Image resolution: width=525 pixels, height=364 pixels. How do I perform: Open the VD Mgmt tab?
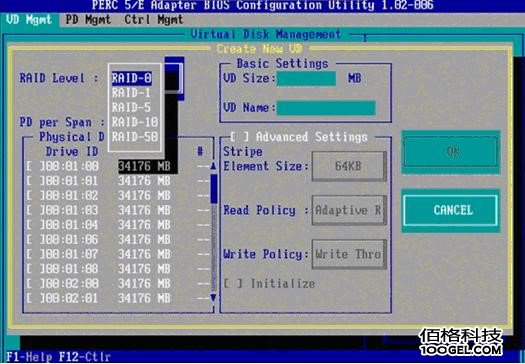click(x=29, y=20)
